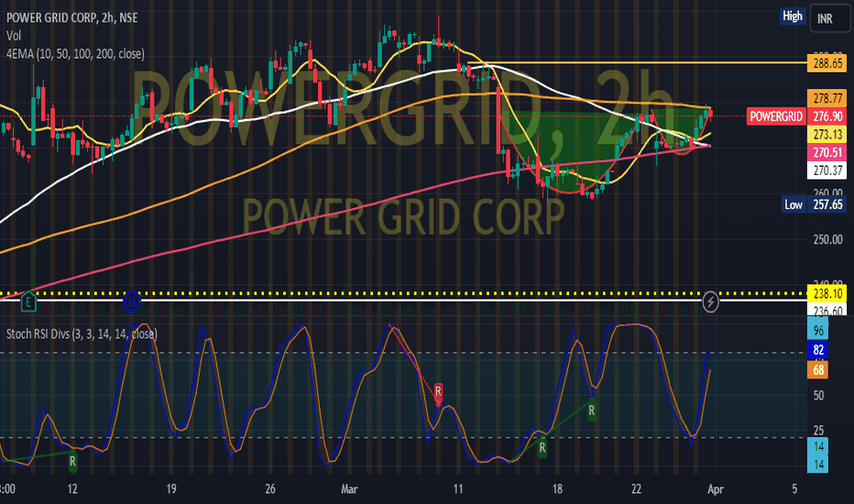The height and width of the screenshot is (504, 854).
Task: Select the POWERGRID 276.90 price tag
Action: (x=797, y=116)
